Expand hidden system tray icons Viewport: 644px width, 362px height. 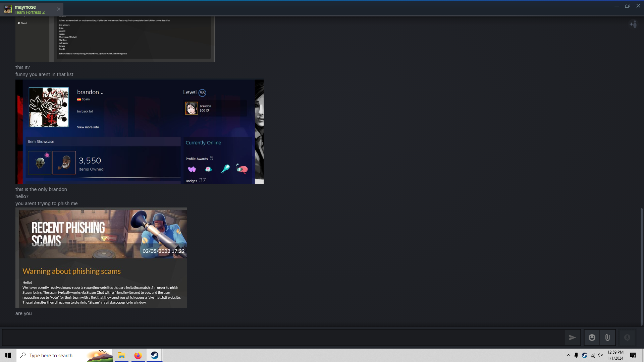coord(569,355)
